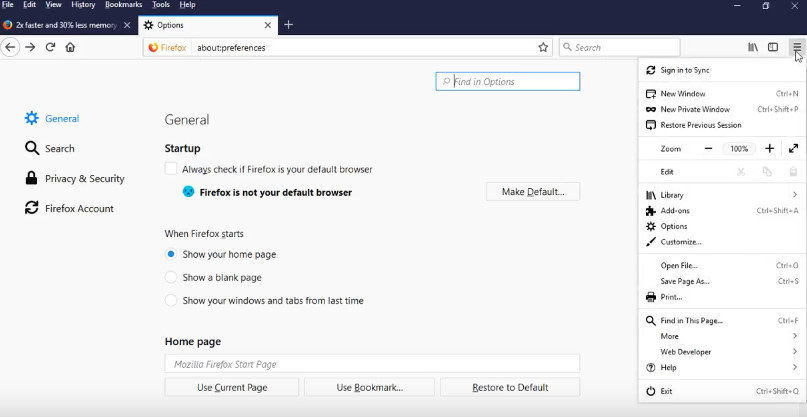Toggle the sidebars toolbar icon

point(773,47)
